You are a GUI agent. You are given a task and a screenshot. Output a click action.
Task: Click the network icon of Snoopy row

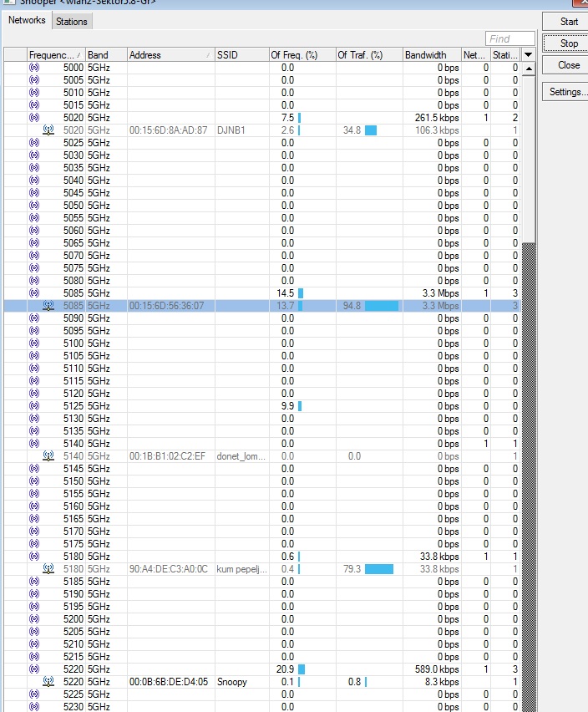coord(48,682)
